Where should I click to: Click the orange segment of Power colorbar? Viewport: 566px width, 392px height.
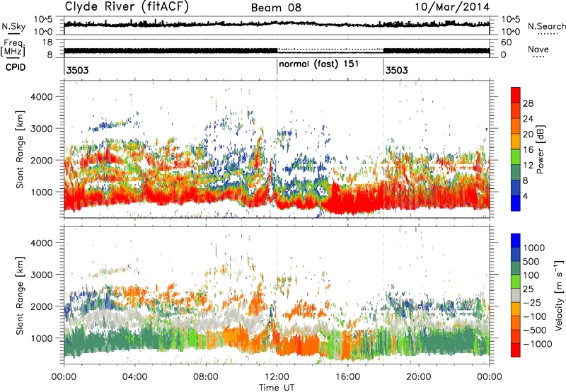(516, 125)
